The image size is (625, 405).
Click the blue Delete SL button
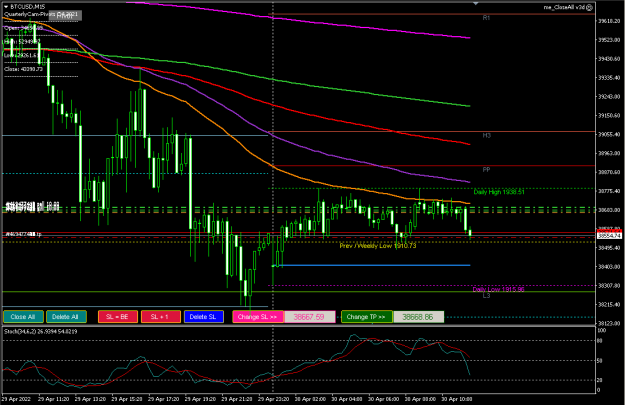tap(204, 317)
